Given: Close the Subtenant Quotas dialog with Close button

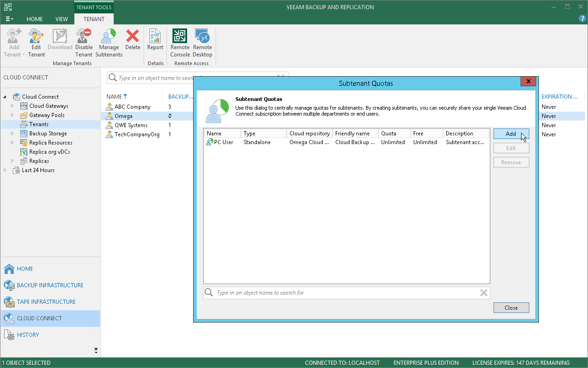Looking at the screenshot, I should tap(511, 308).
